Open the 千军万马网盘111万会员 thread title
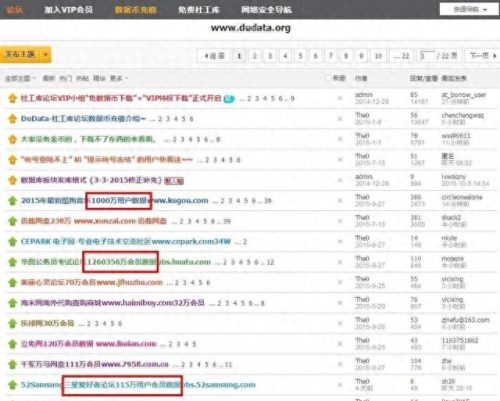 [x=95, y=364]
